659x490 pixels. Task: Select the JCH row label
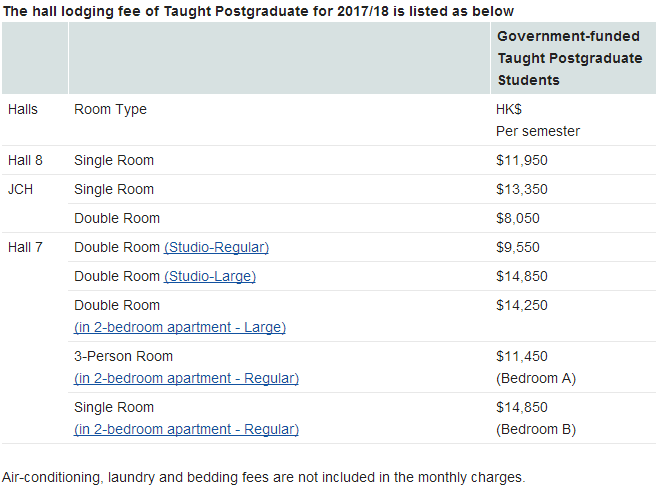(x=20, y=189)
